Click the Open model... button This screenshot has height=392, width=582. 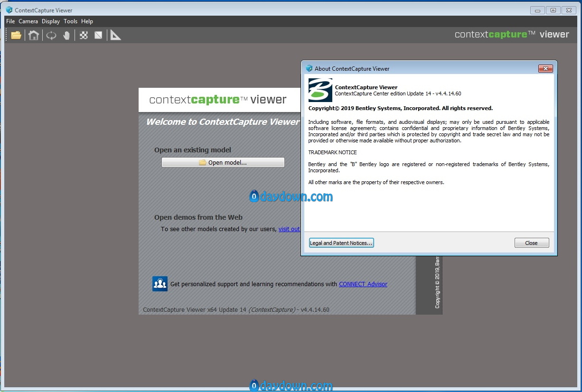point(223,162)
